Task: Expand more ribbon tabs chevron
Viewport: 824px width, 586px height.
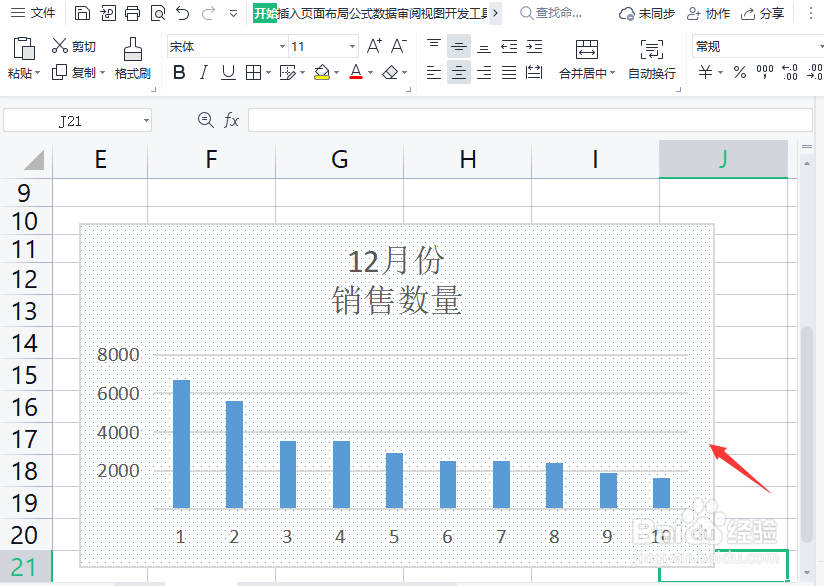Action: pyautogui.click(x=495, y=13)
